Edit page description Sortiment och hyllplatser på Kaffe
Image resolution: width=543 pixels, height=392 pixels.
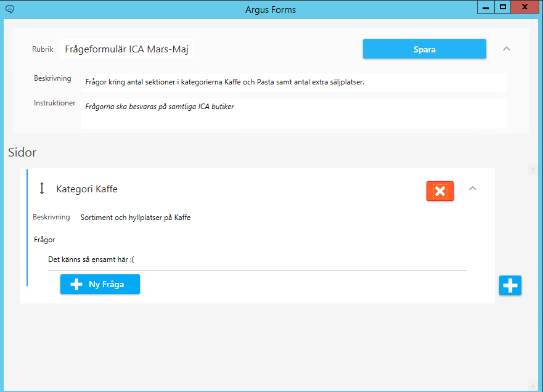(x=136, y=218)
